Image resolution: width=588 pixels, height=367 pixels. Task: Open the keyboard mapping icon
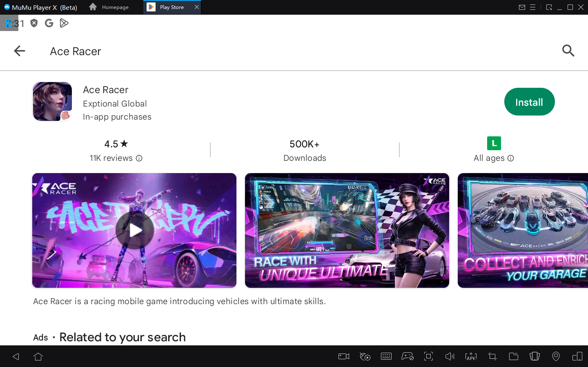click(386, 356)
